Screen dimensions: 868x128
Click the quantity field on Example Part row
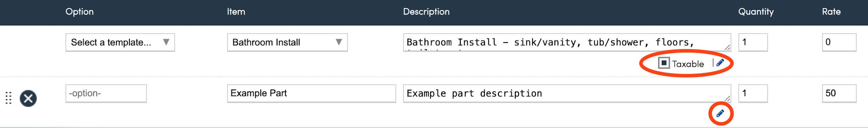pyautogui.click(x=753, y=93)
